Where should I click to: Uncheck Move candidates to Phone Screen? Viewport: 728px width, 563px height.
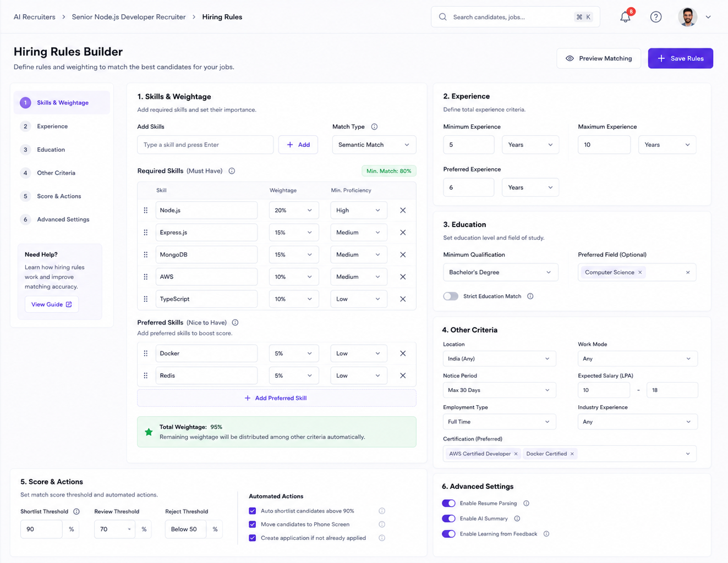pyautogui.click(x=253, y=525)
